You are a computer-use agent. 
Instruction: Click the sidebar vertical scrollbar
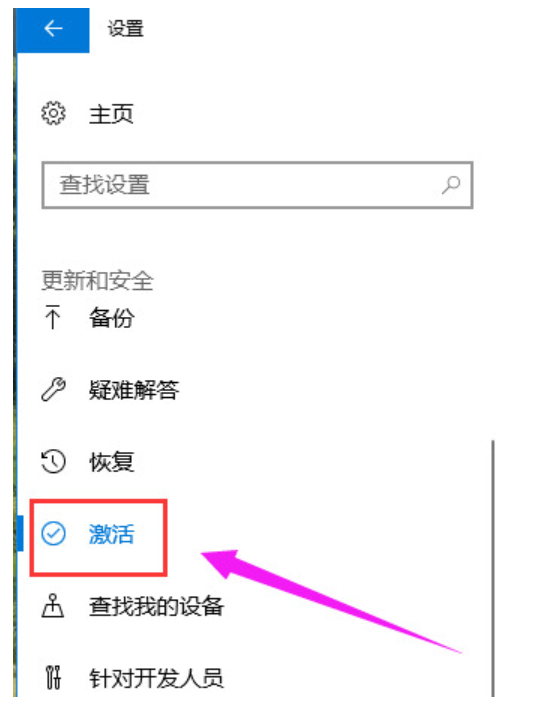click(x=493, y=568)
